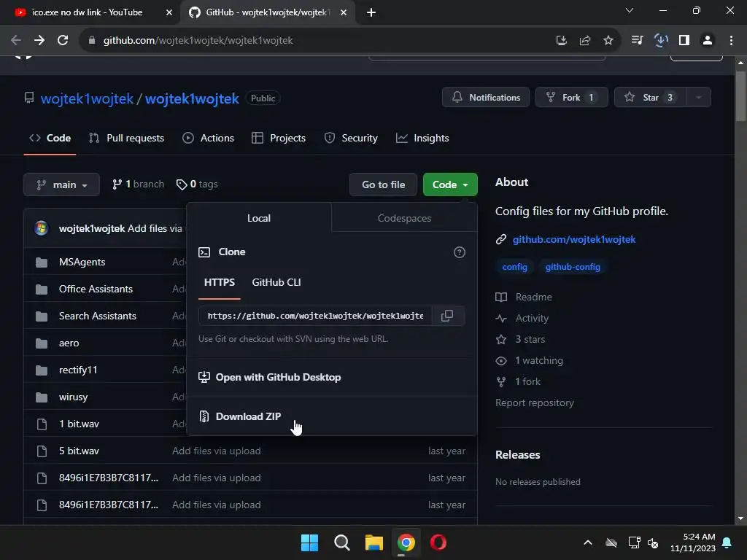Open the aero folder icon
The height and width of the screenshot is (560, 747).
click(x=42, y=343)
